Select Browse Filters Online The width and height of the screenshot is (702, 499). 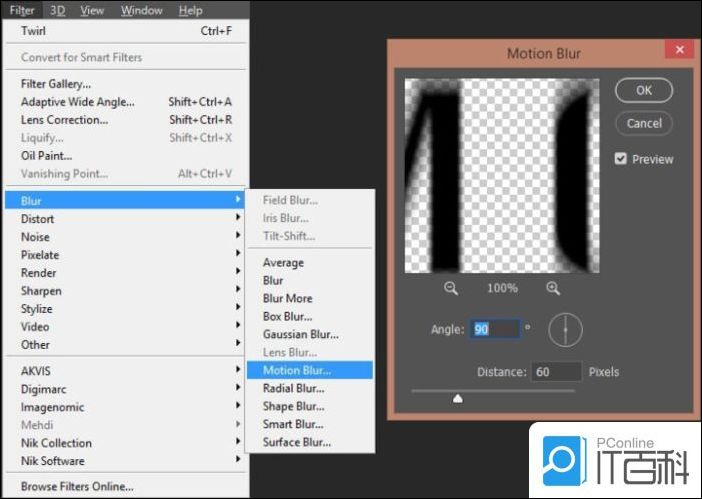(77, 487)
